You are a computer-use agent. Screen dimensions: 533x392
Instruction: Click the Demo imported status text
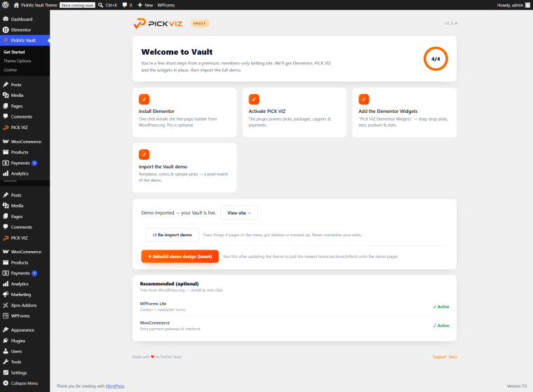178,212
